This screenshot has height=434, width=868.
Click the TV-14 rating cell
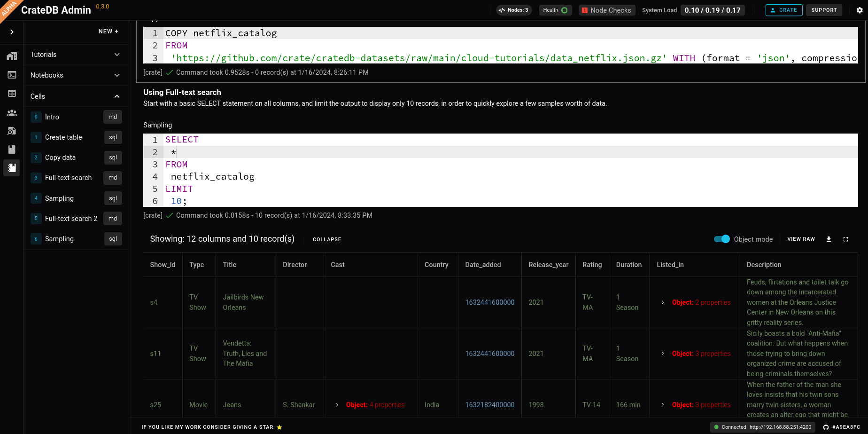591,405
